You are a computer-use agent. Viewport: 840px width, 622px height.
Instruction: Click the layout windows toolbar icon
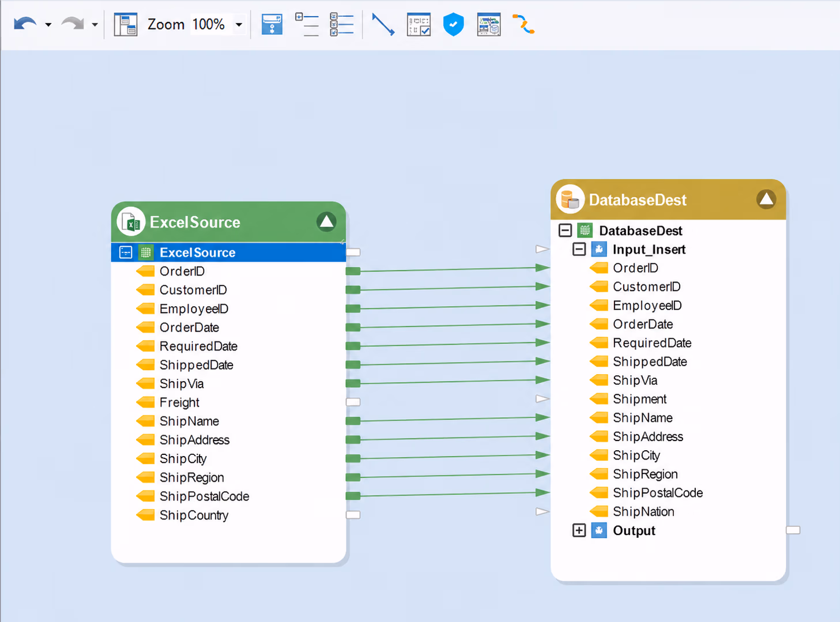click(x=125, y=25)
